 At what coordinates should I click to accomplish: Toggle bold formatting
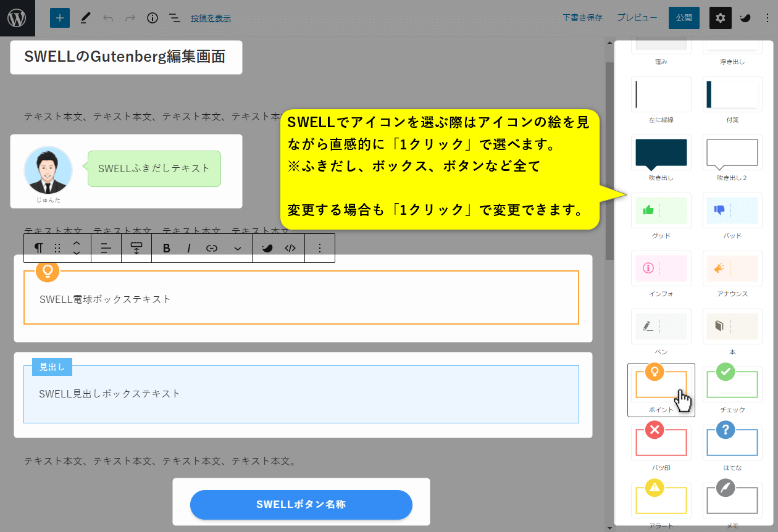[x=166, y=248]
